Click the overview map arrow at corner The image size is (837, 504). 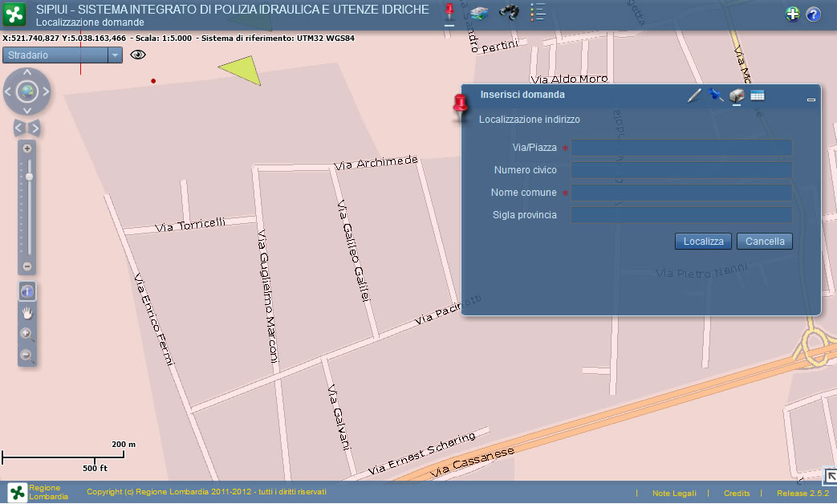coord(830,476)
